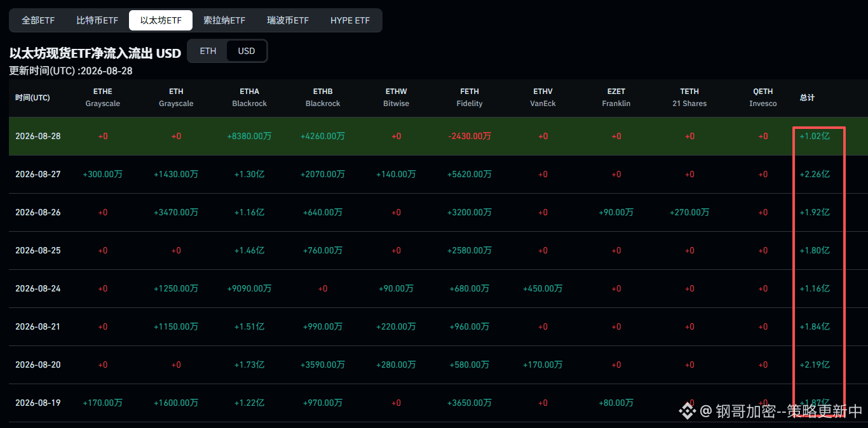Viewport: 868px width, 428px height.
Task: Toggle units to ETH
Action: (208, 51)
